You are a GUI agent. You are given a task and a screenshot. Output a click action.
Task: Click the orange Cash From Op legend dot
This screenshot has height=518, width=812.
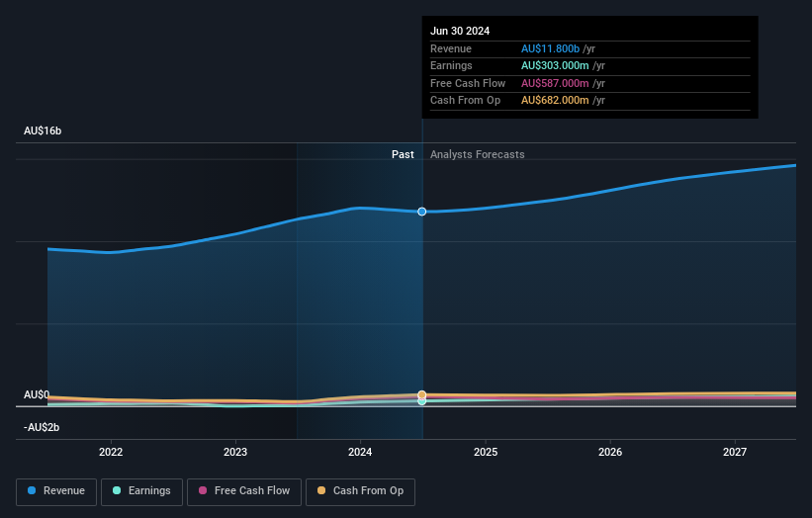321,490
